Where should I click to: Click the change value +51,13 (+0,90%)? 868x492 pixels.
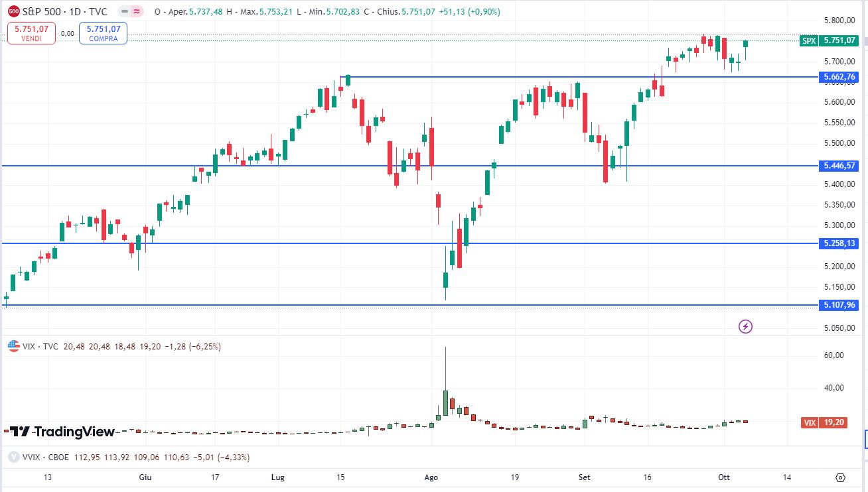tap(470, 12)
